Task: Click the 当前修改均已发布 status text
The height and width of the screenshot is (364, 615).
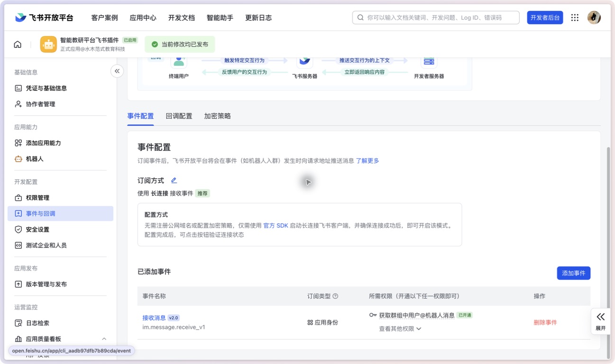Action: [x=185, y=44]
